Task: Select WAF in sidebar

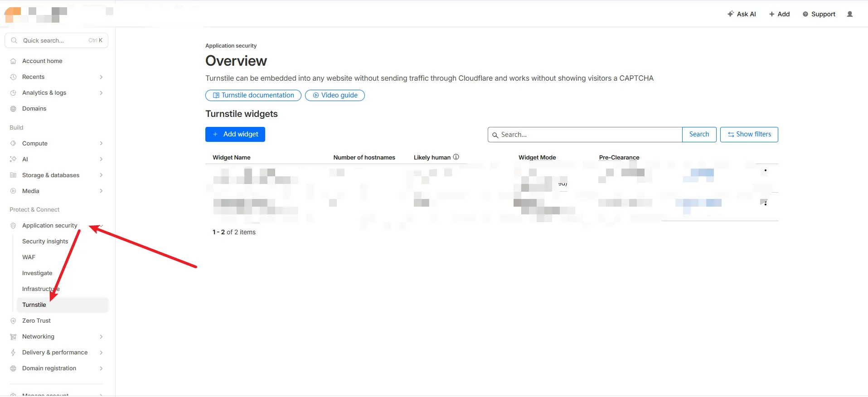Action: pyautogui.click(x=29, y=257)
